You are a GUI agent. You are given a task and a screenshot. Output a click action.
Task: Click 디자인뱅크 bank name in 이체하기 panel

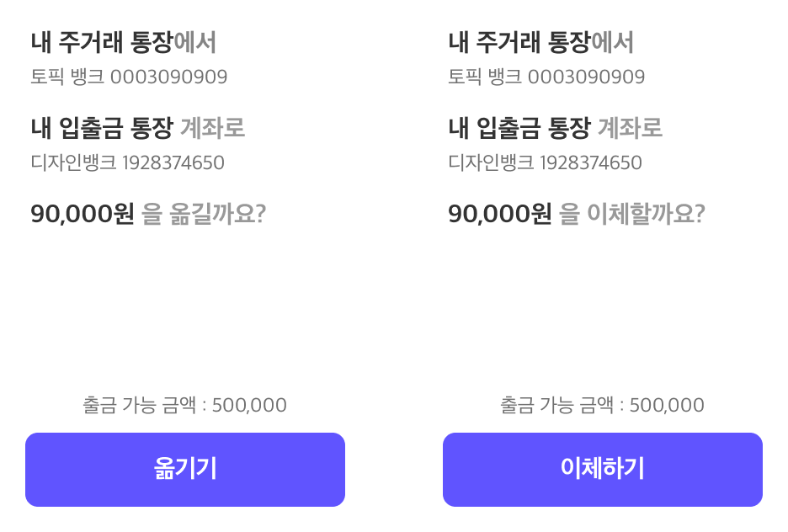(491, 162)
